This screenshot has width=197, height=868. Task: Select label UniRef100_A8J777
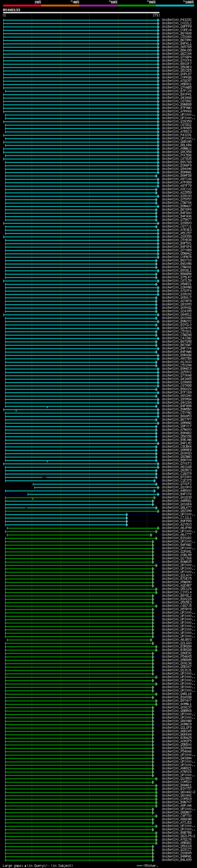(177, 535)
